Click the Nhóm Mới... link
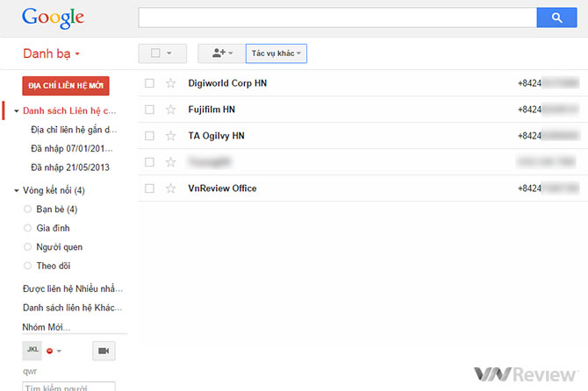588x391 pixels. pyautogui.click(x=47, y=327)
